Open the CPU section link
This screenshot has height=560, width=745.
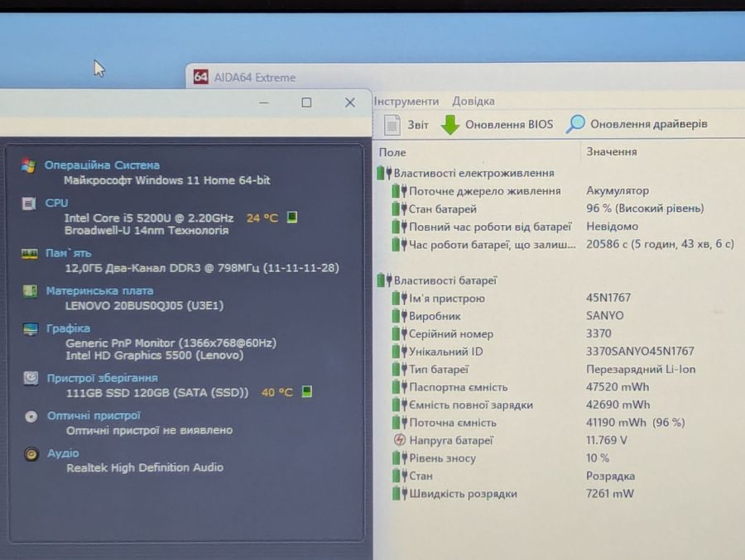coord(56,203)
